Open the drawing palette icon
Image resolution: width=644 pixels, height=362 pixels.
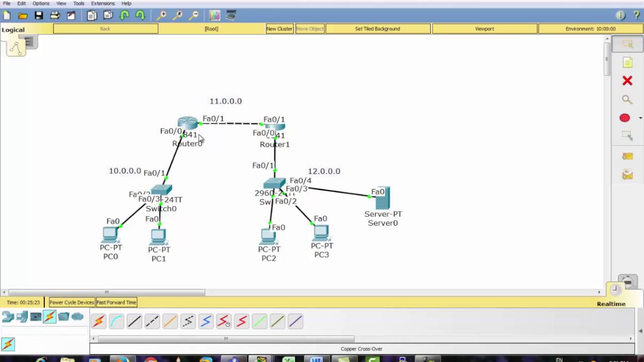214,16
